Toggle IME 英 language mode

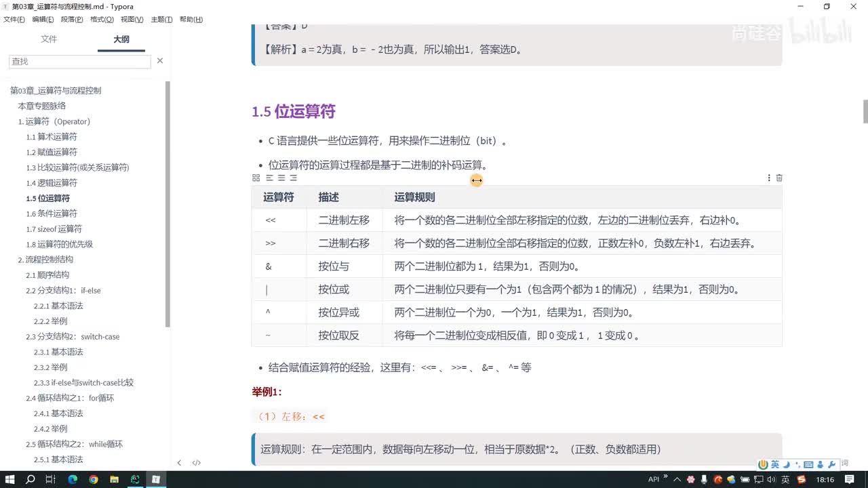pyautogui.click(x=774, y=464)
